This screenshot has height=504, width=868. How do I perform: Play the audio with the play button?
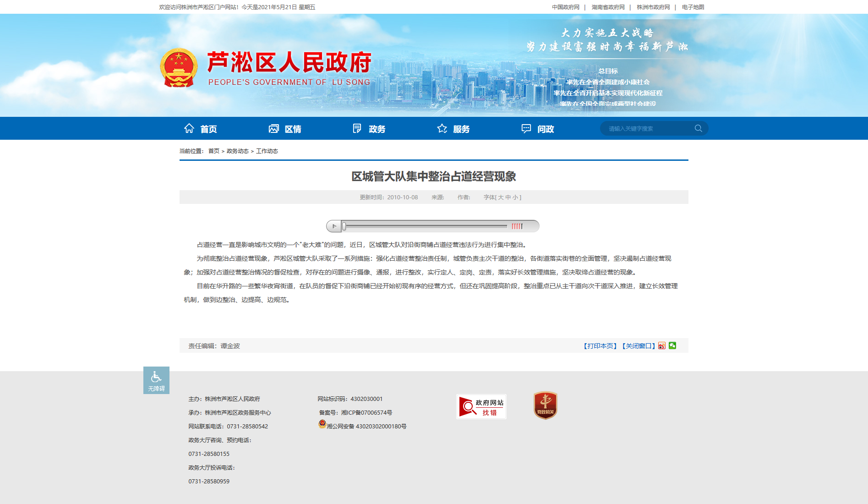(x=334, y=226)
